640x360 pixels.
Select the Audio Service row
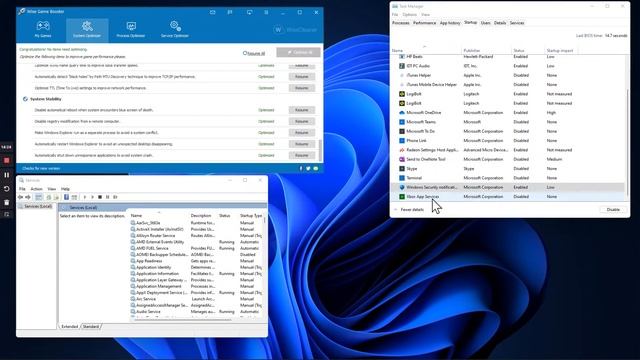196,311
